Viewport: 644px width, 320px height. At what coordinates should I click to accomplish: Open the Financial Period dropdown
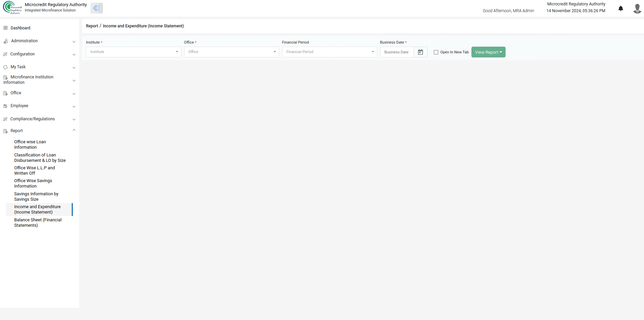[x=330, y=52]
